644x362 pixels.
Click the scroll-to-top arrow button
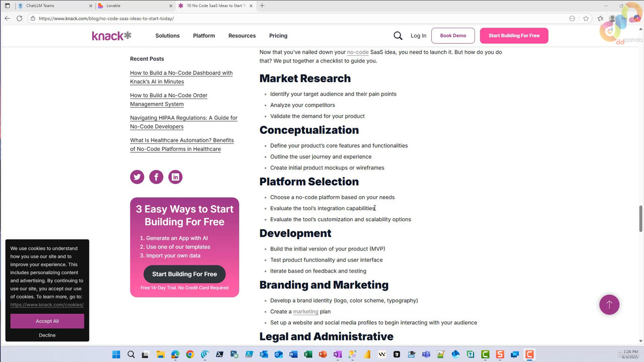(x=609, y=305)
